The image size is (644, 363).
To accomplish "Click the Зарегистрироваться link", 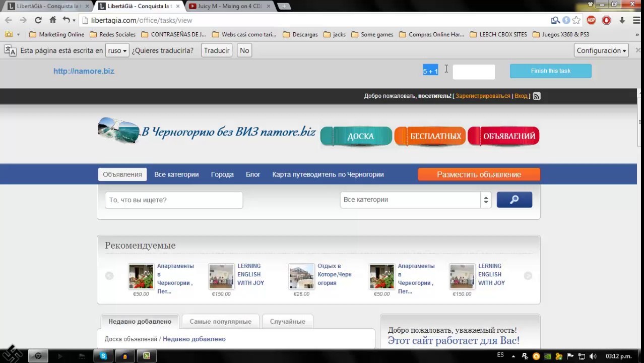I will (483, 96).
